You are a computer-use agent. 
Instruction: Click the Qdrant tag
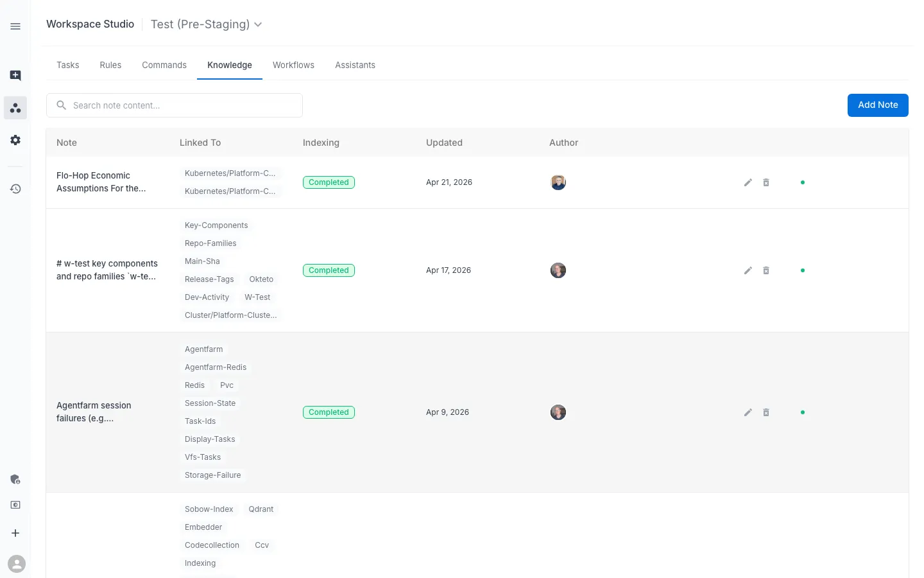[261, 509]
